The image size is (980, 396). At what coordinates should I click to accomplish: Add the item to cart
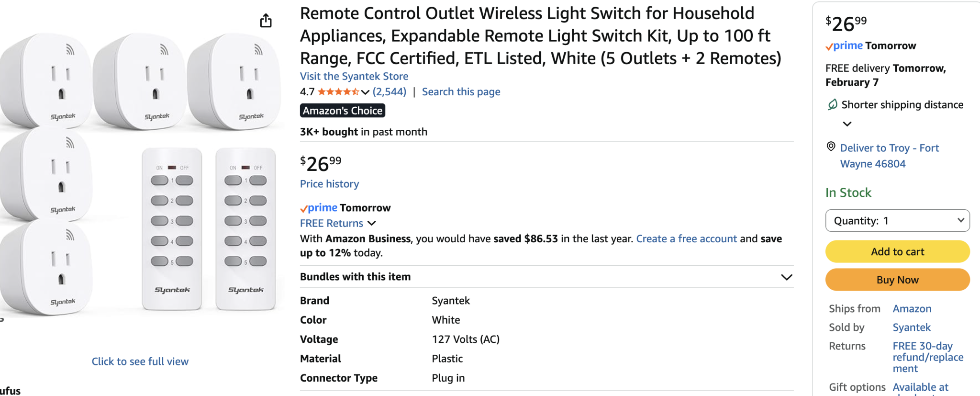897,251
